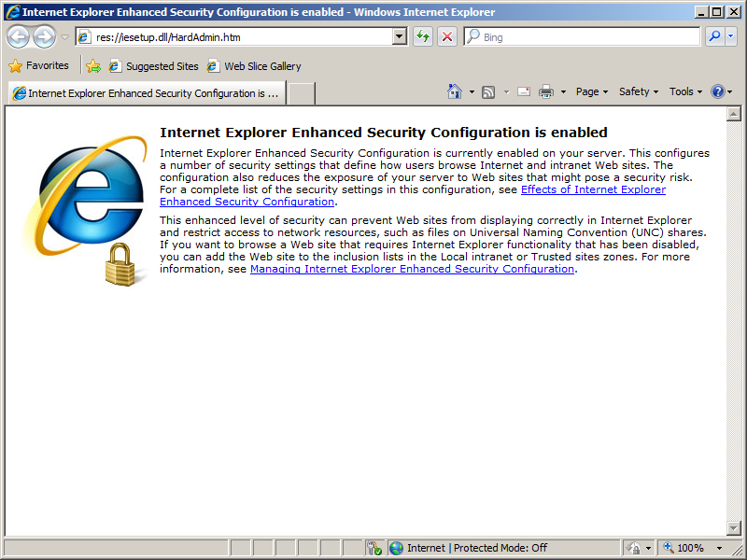Viewport: 747px width, 560px height.
Task: Open the Safety menu
Action: 639,91
